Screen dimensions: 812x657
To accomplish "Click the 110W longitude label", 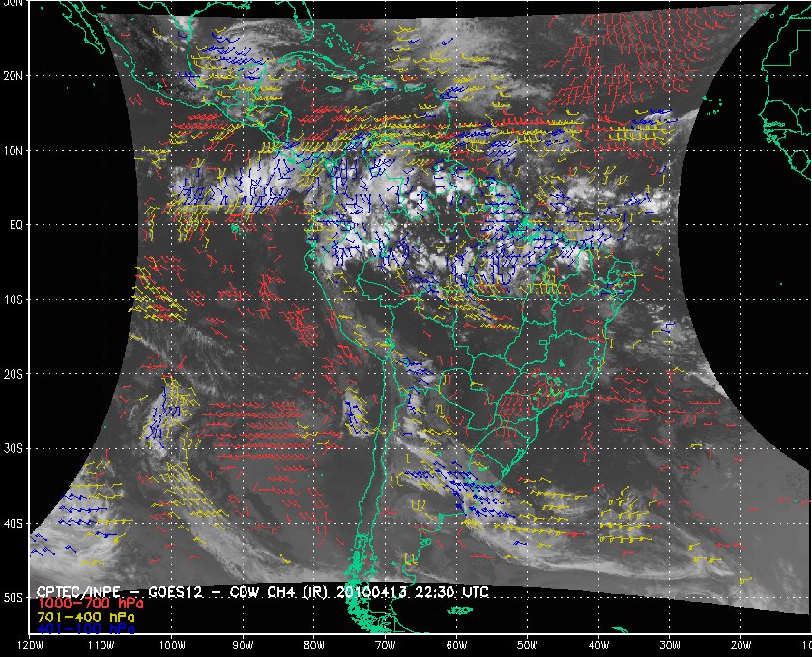I will coord(101,645).
